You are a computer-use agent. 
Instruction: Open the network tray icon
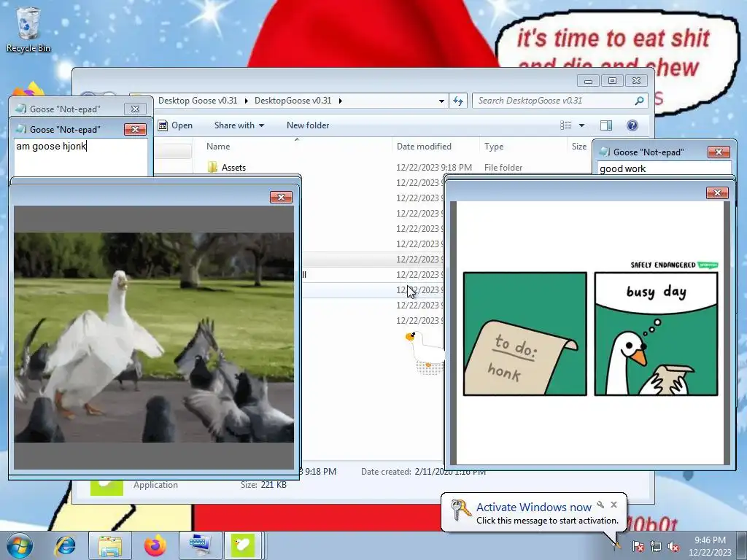[656, 547]
